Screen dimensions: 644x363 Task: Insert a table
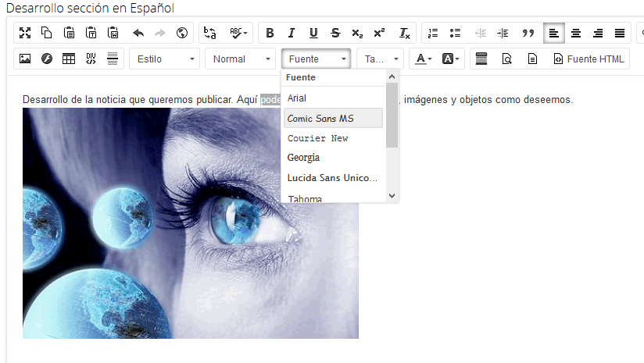coord(69,59)
